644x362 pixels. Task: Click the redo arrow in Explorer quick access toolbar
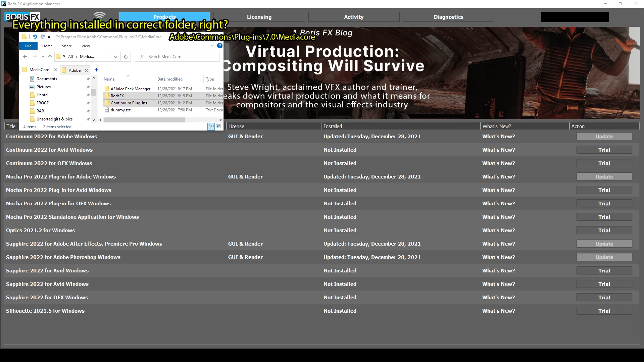(43, 37)
